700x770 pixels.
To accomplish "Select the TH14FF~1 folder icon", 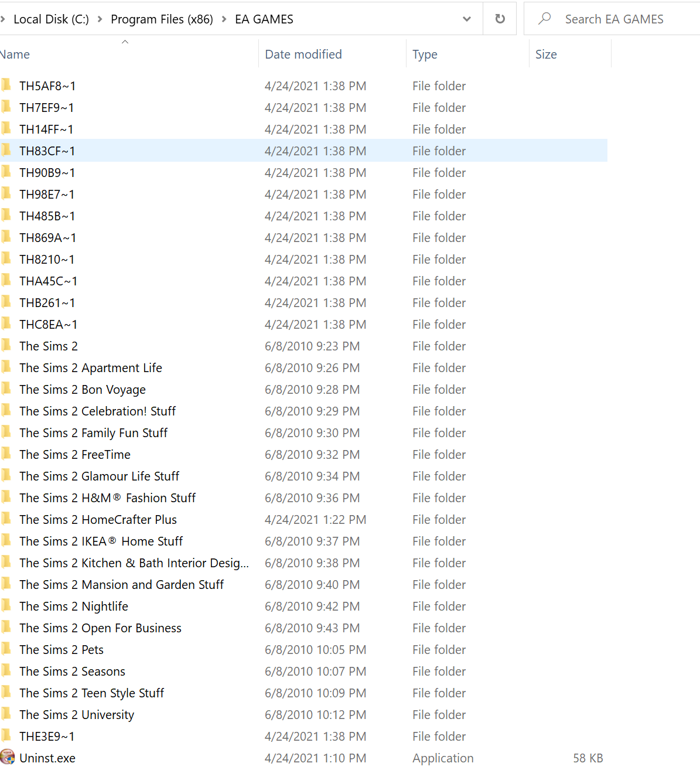I will (x=6, y=128).
